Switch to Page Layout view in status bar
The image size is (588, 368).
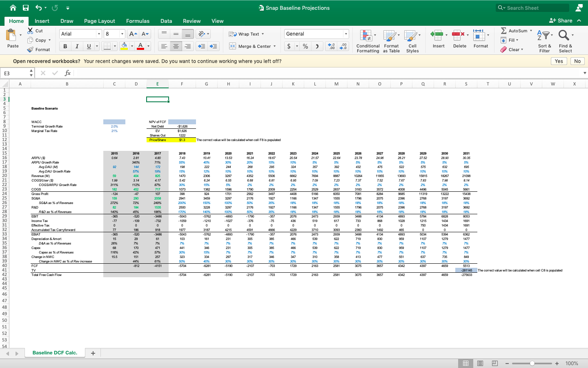pos(480,363)
